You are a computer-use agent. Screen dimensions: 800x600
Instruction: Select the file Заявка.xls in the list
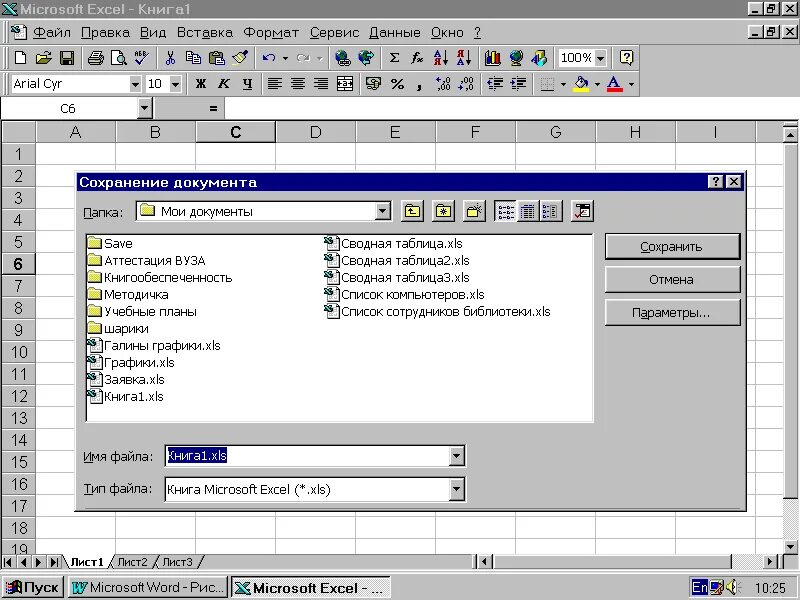pos(126,380)
